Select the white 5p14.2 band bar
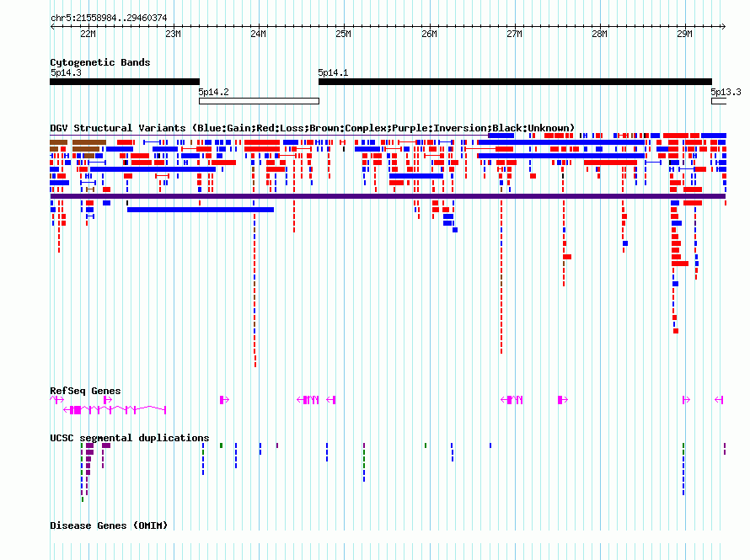This screenshot has width=750, height=560. click(x=259, y=101)
